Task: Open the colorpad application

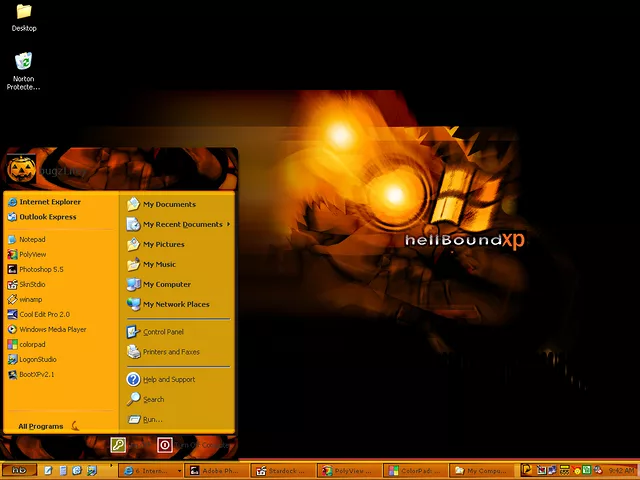Action: coord(31,344)
